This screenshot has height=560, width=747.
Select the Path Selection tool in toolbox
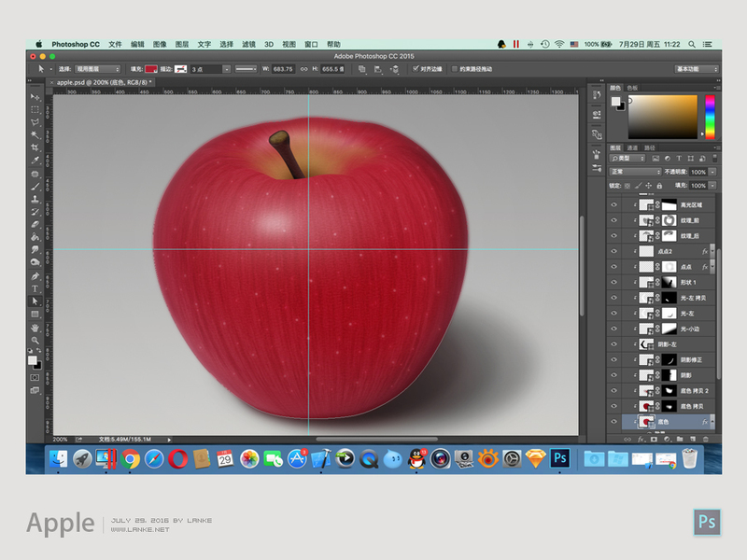point(35,301)
